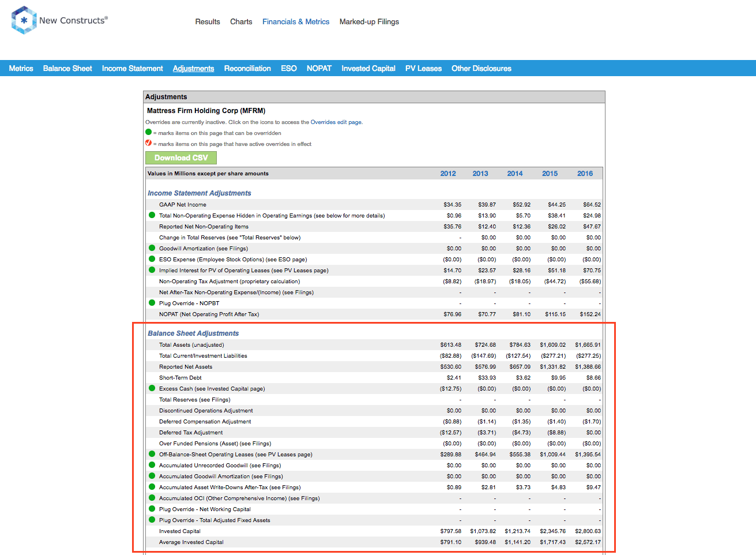Click the 2013 column header
756x555 pixels.
[480, 174]
